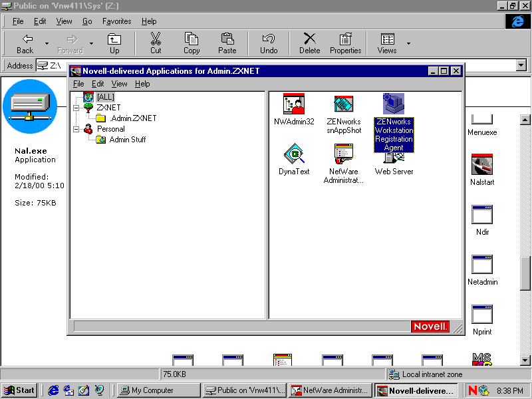Switch to My Computer taskbar button

pos(158,390)
